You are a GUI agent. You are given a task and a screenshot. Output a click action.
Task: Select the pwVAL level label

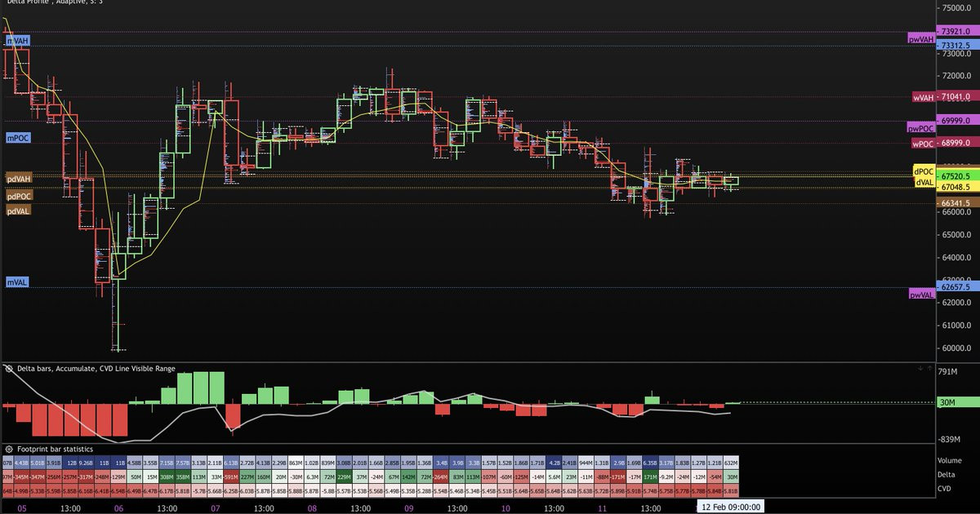pyautogui.click(x=920, y=294)
